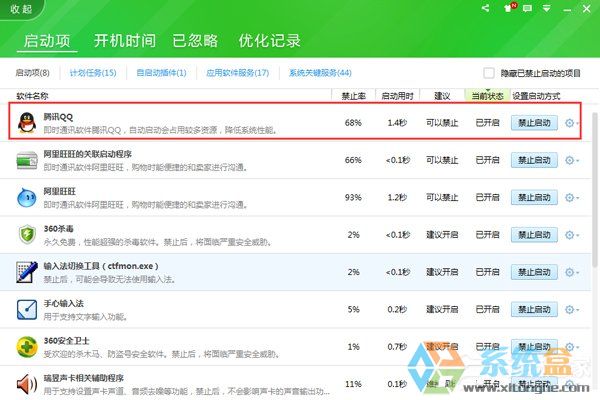Click 建议 column header
Image resolution: width=600 pixels, height=400 pixels.
point(442,96)
